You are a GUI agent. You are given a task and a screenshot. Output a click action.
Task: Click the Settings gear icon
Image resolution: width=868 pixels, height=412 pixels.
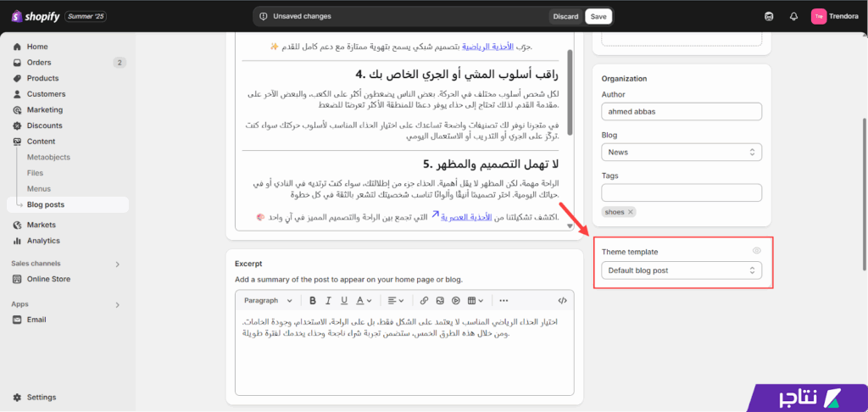click(x=17, y=397)
